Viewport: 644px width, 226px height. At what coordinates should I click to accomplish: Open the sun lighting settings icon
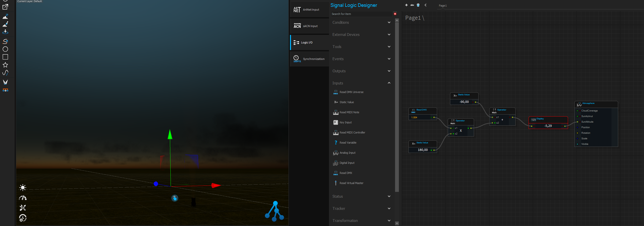coord(23,188)
